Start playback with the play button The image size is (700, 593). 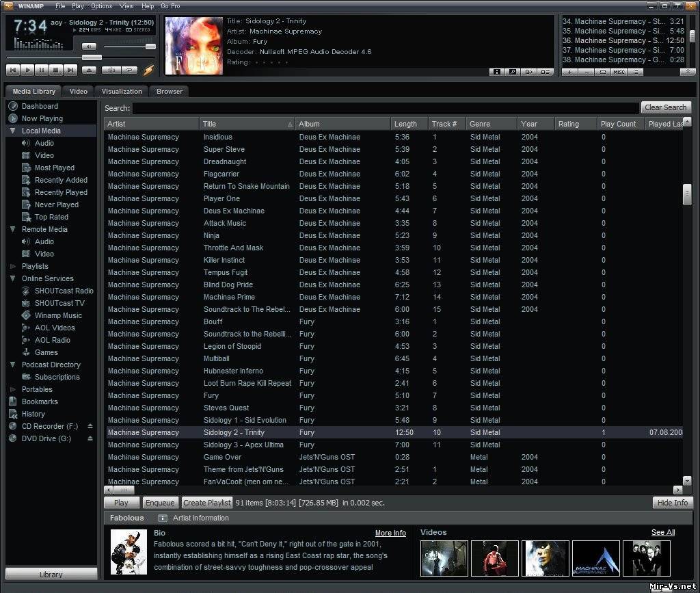tap(27, 70)
